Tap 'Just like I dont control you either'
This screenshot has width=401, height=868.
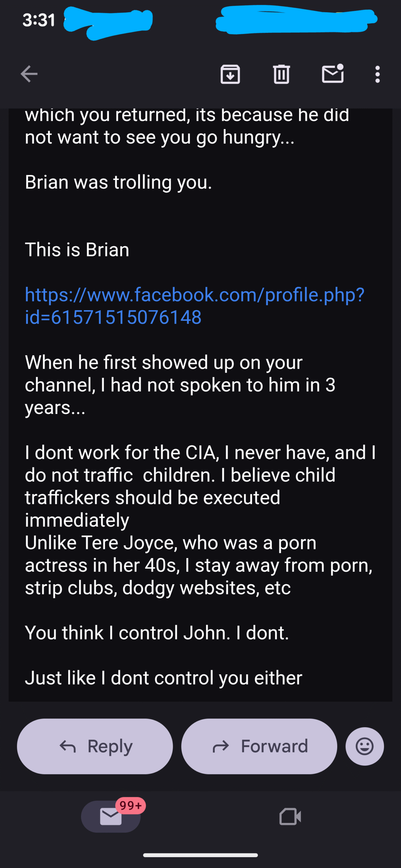coord(164,678)
